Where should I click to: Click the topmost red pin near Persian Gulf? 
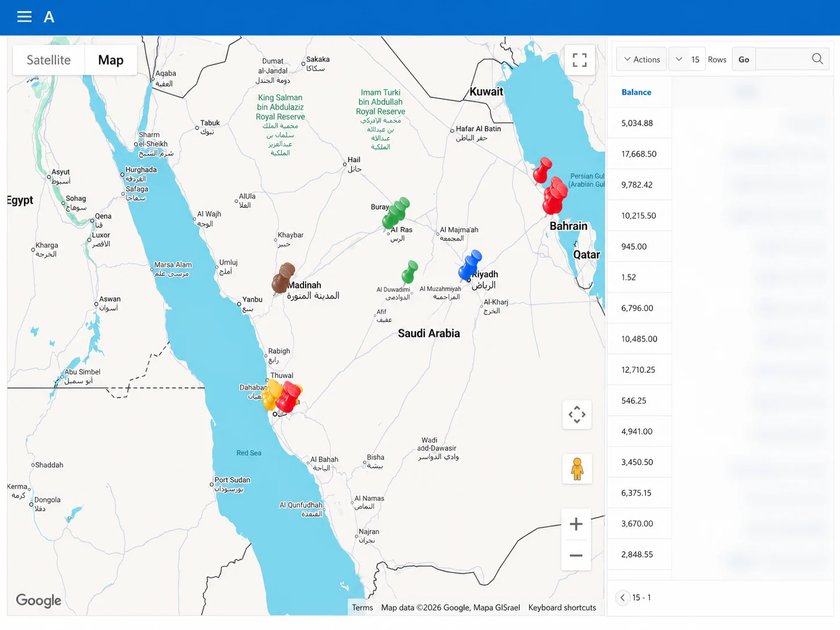pos(542,171)
